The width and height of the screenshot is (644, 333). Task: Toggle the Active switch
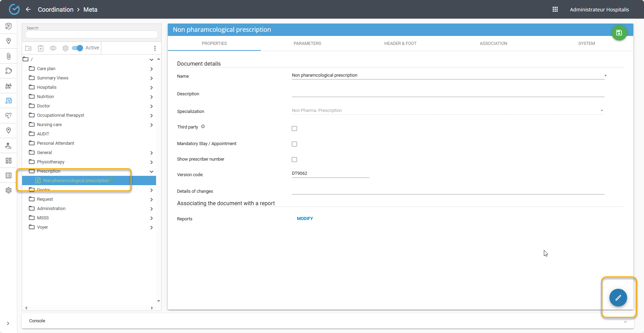coord(77,48)
